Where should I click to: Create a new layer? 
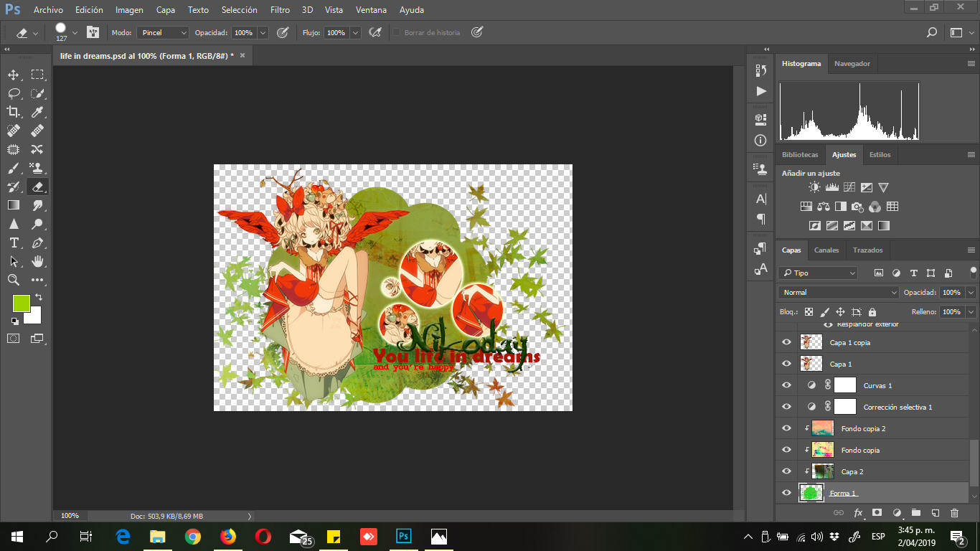click(x=935, y=513)
